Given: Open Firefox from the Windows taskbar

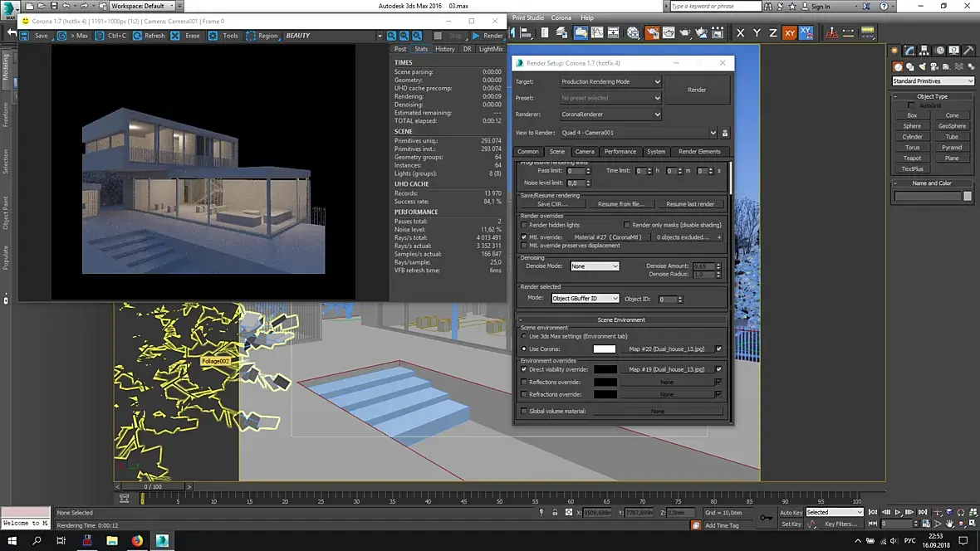Looking at the screenshot, I should coord(137,541).
